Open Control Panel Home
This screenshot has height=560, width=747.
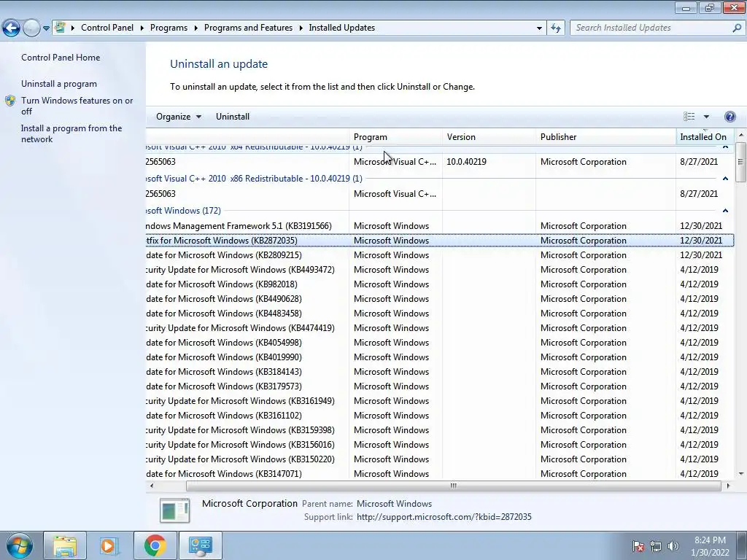coord(61,57)
